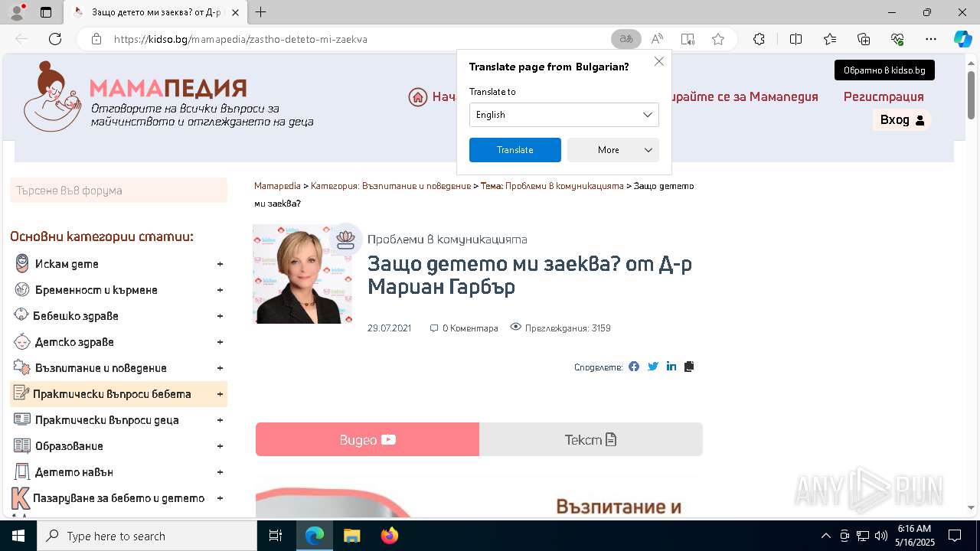
Task: Click Windows taskbar search box
Action: tap(147, 536)
